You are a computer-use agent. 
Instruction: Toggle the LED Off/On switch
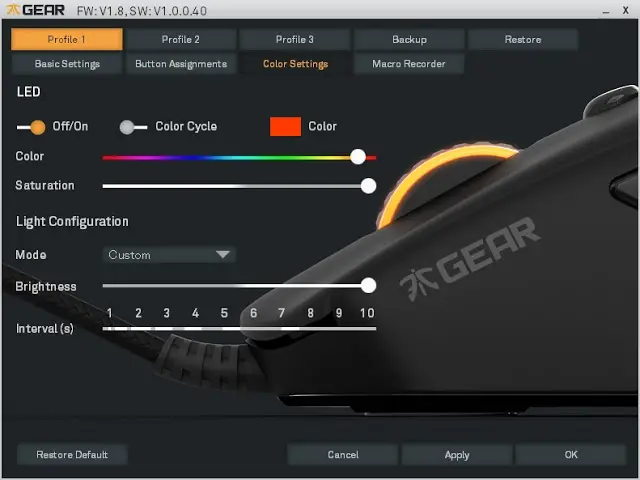[31, 127]
